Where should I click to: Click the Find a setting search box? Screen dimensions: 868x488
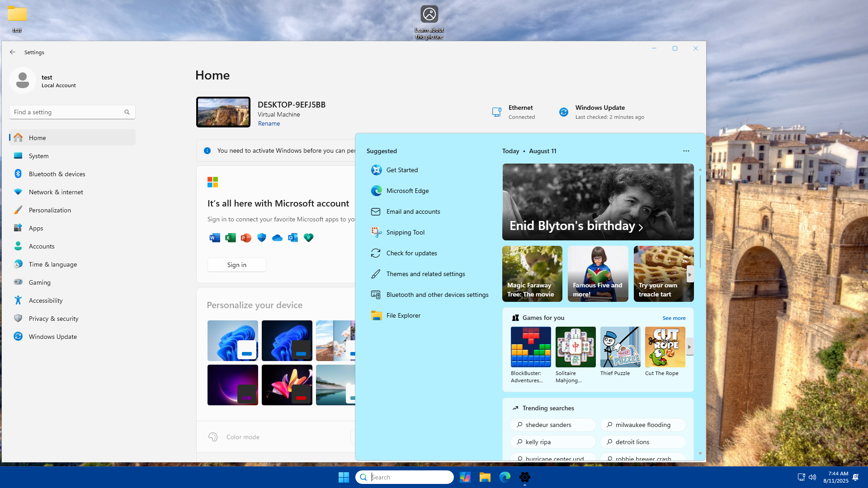pyautogui.click(x=72, y=112)
